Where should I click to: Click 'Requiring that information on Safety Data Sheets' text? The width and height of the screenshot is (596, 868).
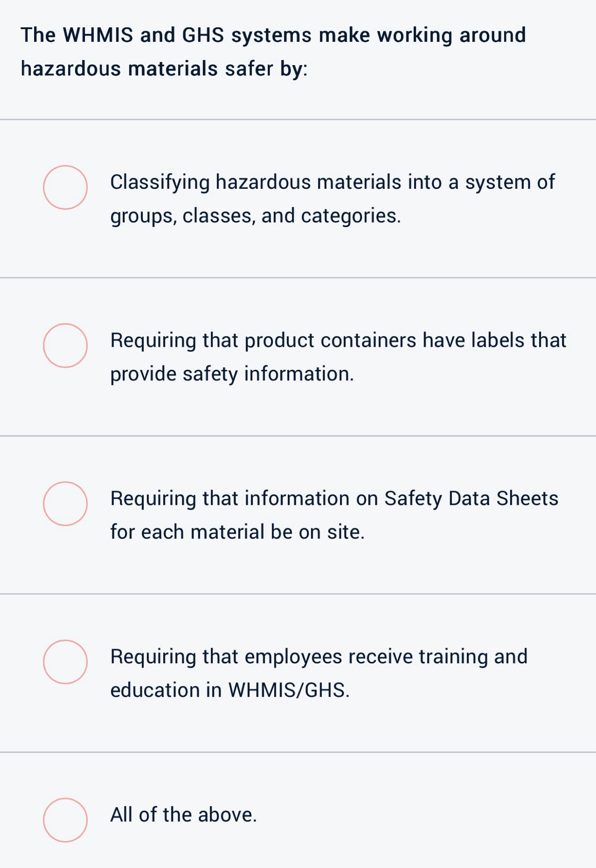(x=334, y=499)
